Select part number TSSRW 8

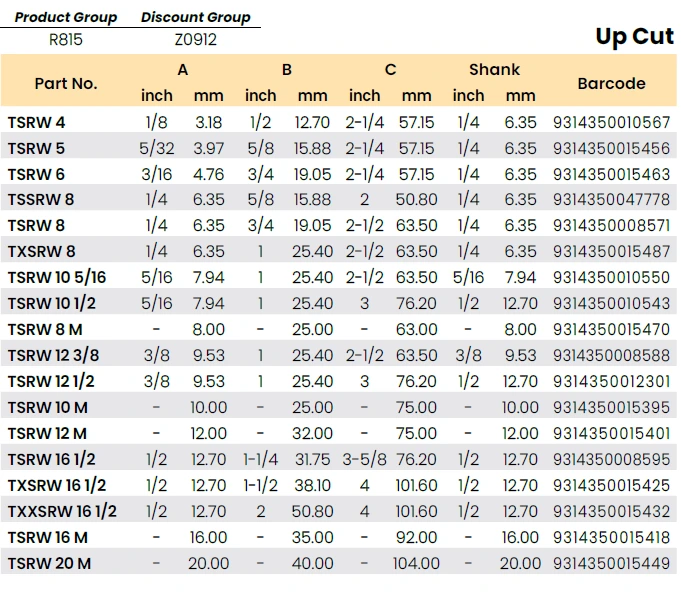[x=41, y=200]
